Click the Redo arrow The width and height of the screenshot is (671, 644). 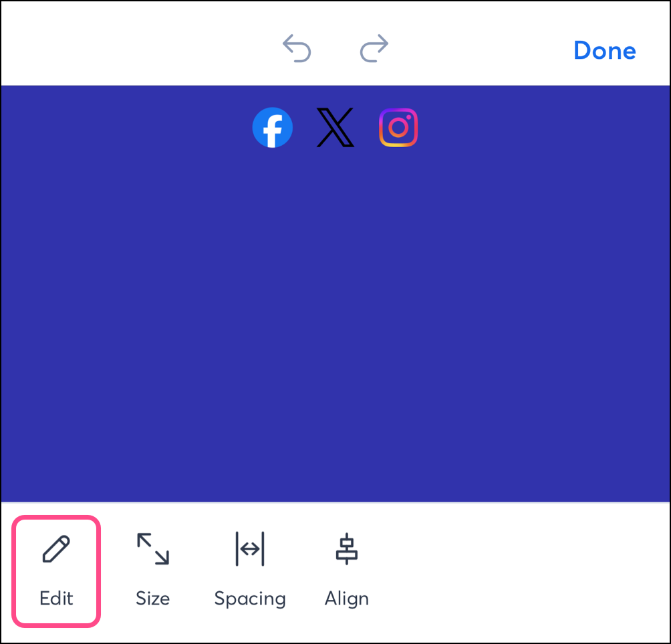click(x=374, y=47)
